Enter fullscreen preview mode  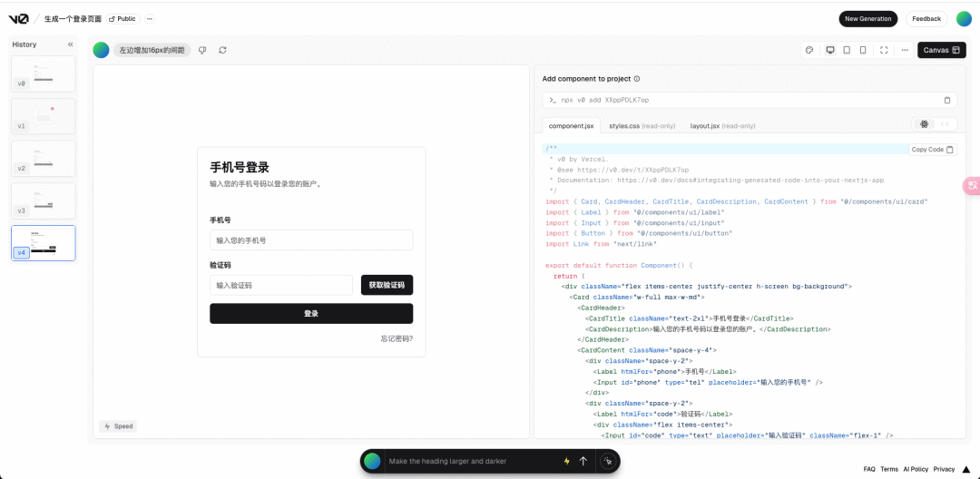(884, 50)
